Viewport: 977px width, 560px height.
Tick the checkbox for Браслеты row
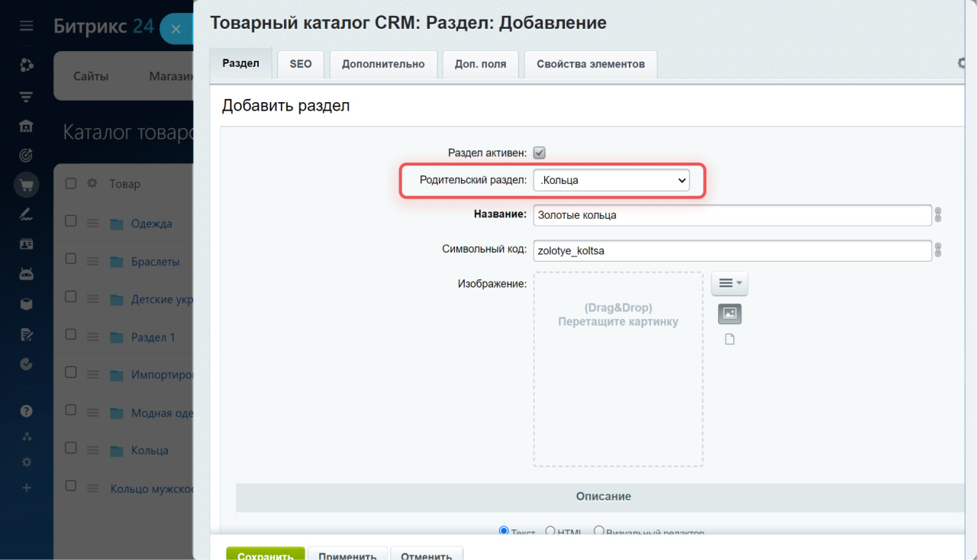click(71, 259)
